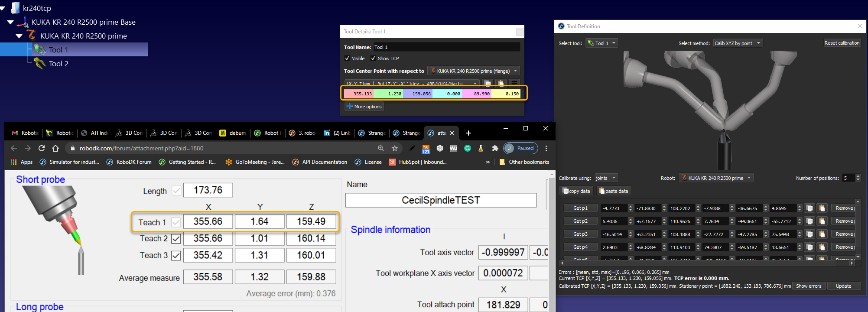868x312 pixels.
Task: Open Calibrate using joints dropdown
Action: click(x=606, y=178)
